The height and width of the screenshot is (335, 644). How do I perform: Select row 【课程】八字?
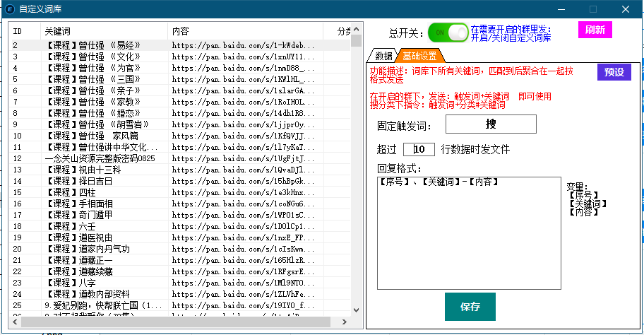point(180,283)
